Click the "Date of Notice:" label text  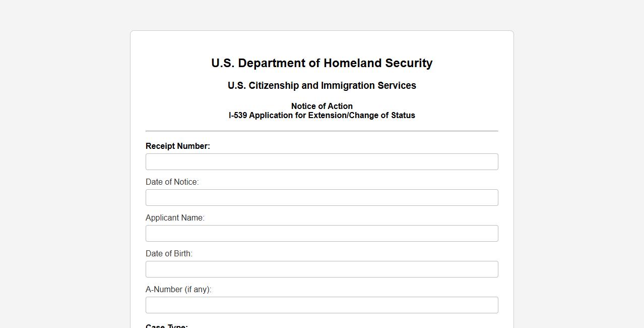point(172,182)
